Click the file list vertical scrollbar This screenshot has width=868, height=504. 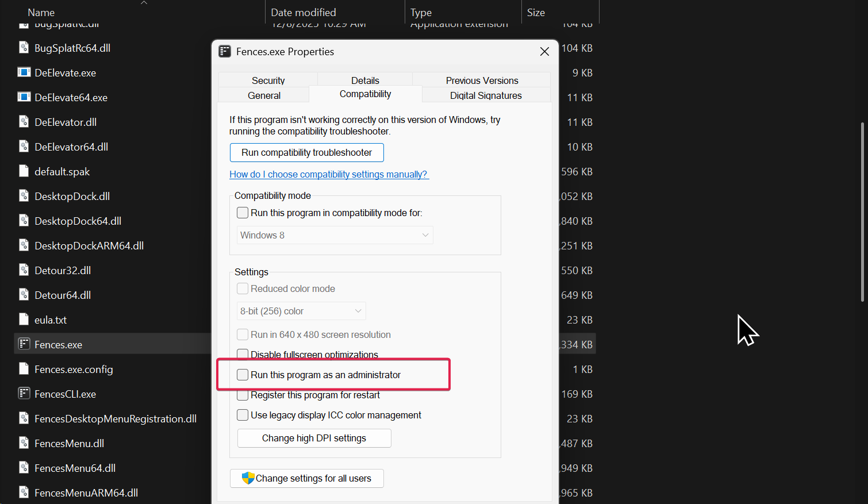(862, 211)
